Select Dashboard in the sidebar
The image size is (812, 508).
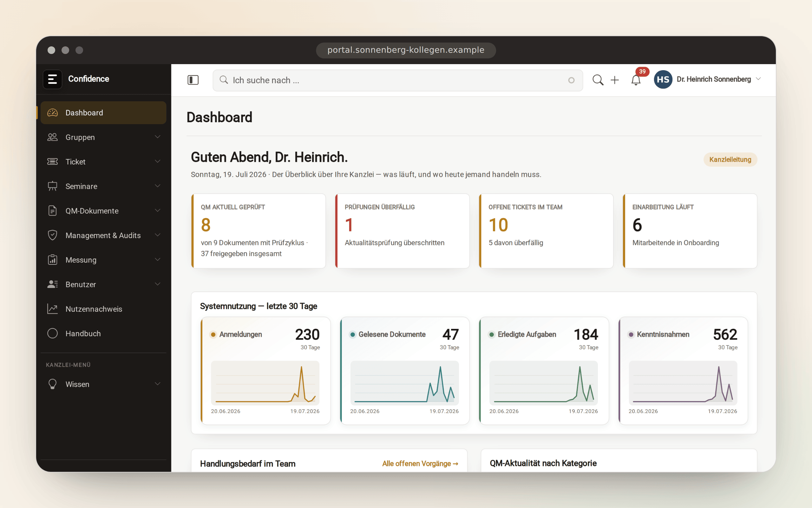coord(103,112)
